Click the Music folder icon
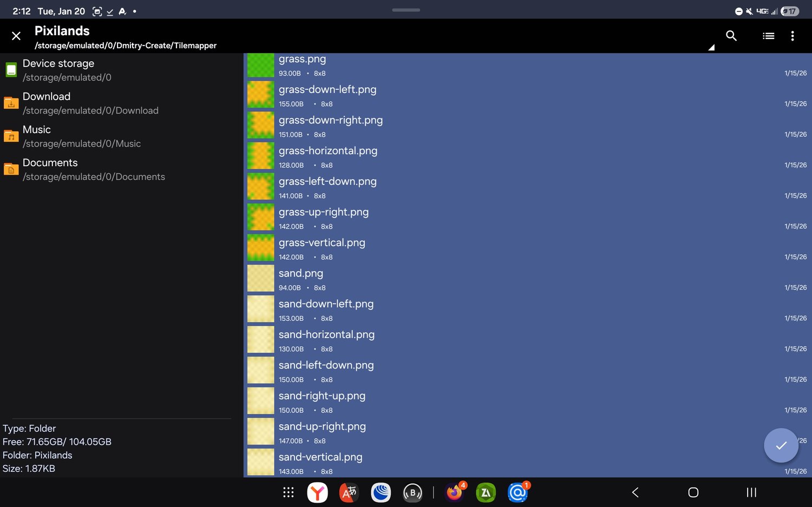The height and width of the screenshot is (507, 812). pos(11,136)
